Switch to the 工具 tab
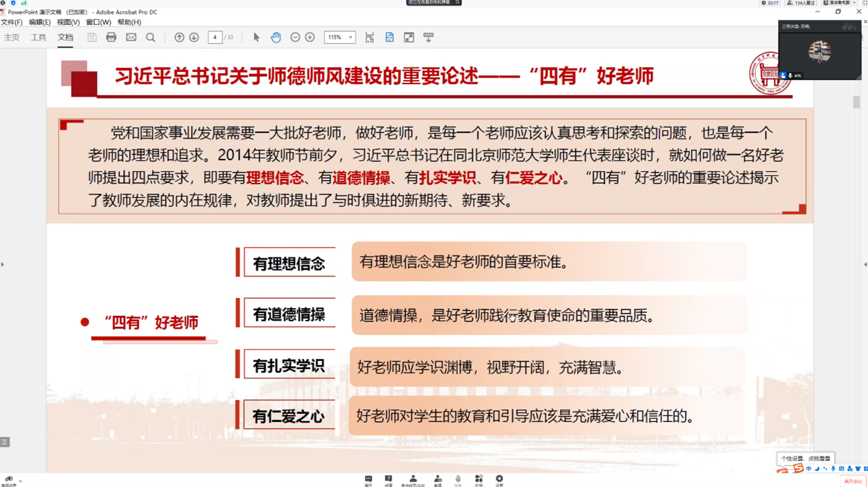The image size is (868, 487). tap(38, 37)
